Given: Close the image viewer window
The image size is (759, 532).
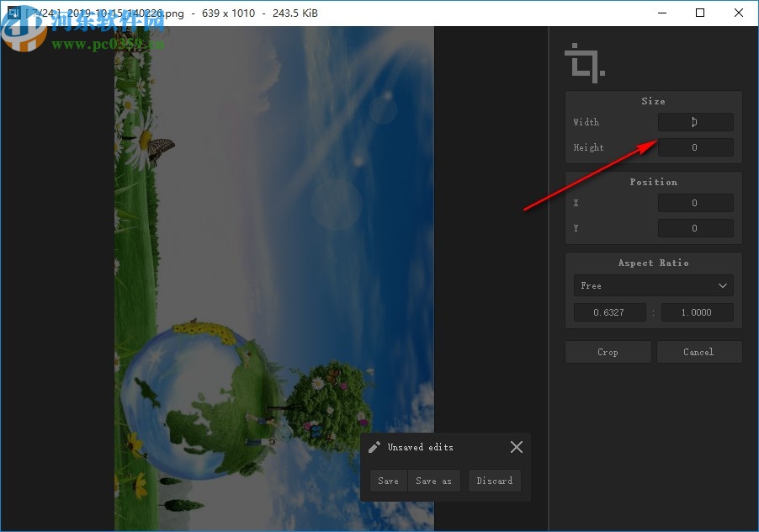Looking at the screenshot, I should [x=739, y=13].
